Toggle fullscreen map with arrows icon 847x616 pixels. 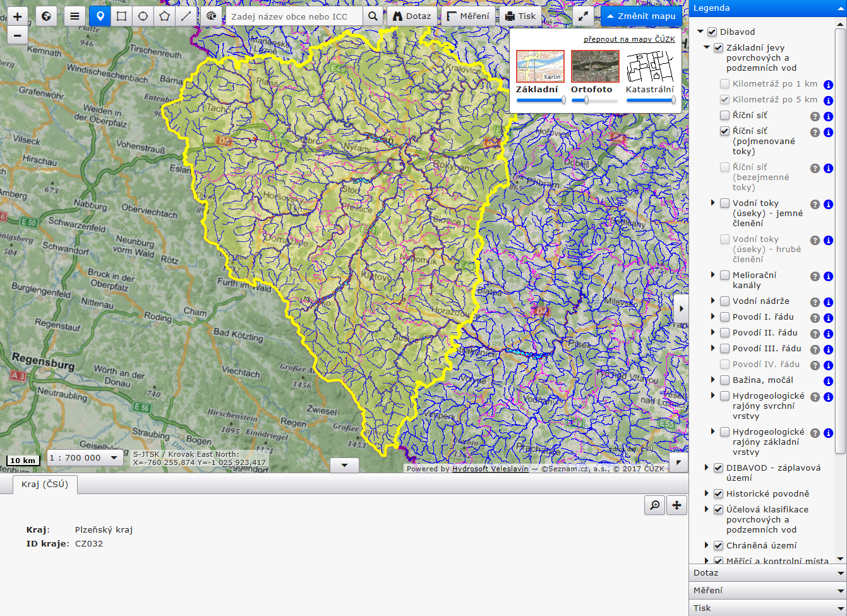[583, 16]
